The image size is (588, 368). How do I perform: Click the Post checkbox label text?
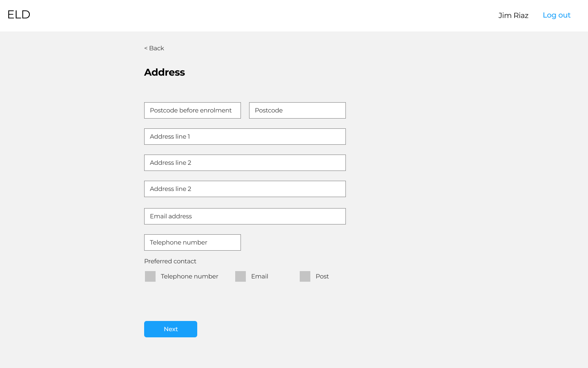[x=322, y=276]
